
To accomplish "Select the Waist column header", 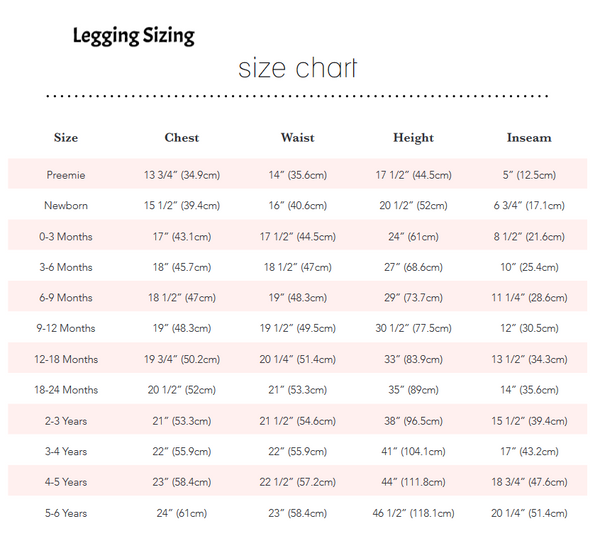I will click(x=298, y=138).
